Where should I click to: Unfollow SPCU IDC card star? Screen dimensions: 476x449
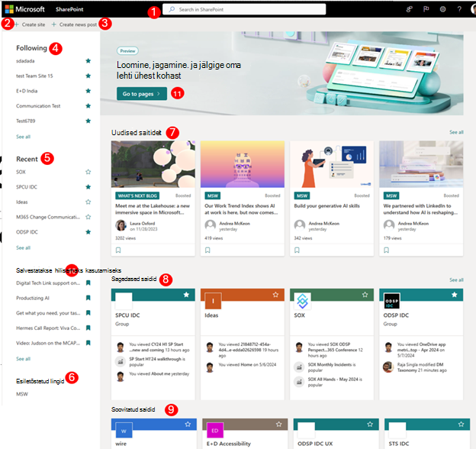[x=186, y=295]
